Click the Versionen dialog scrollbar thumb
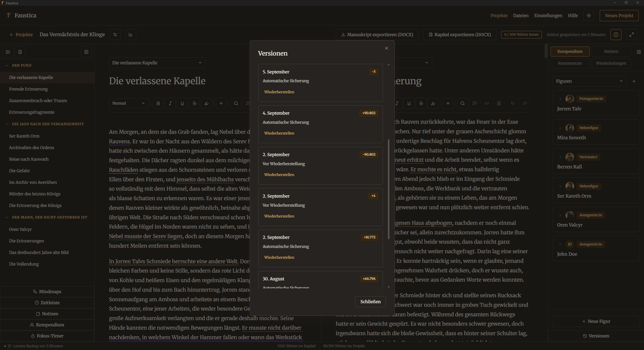 (x=388, y=189)
